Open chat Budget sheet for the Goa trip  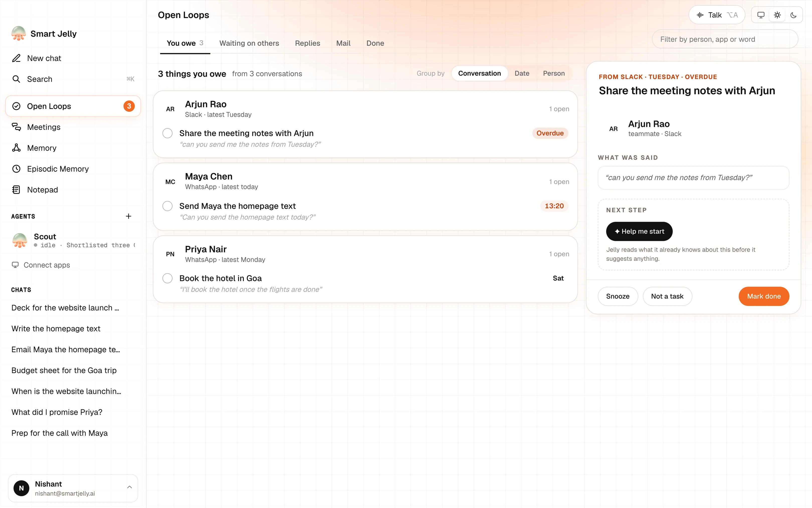pyautogui.click(x=64, y=370)
